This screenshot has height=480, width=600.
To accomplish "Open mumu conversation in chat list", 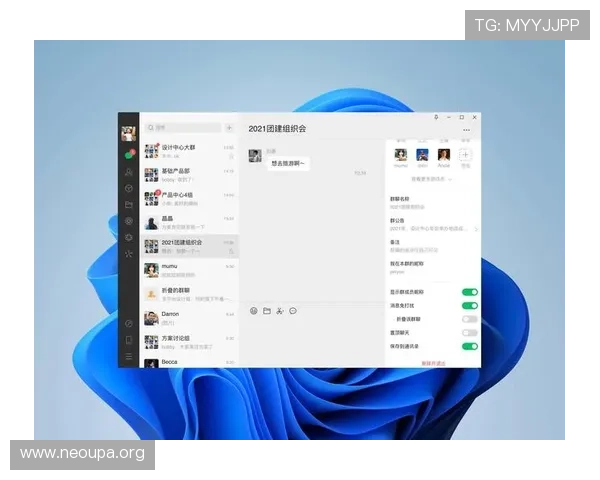I will coord(189,270).
